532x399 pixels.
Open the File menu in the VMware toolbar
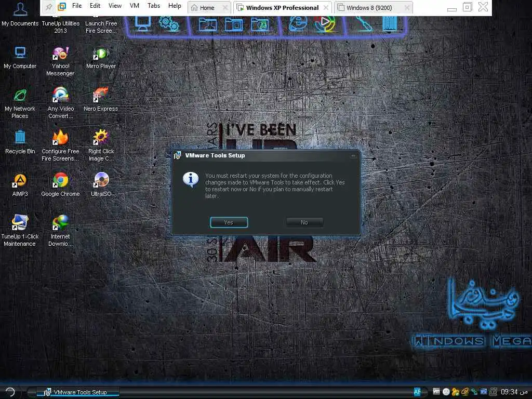77,6
